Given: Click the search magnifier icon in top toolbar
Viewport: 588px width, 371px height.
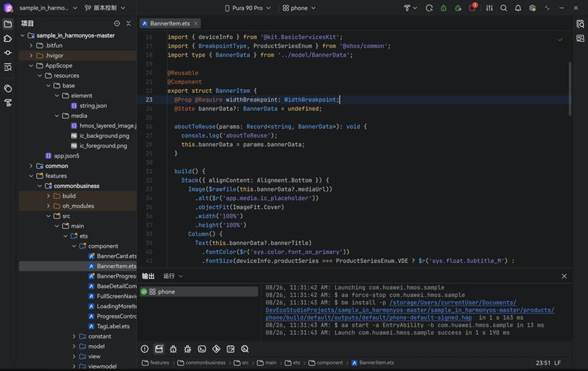Looking at the screenshot, I should point(504,8).
